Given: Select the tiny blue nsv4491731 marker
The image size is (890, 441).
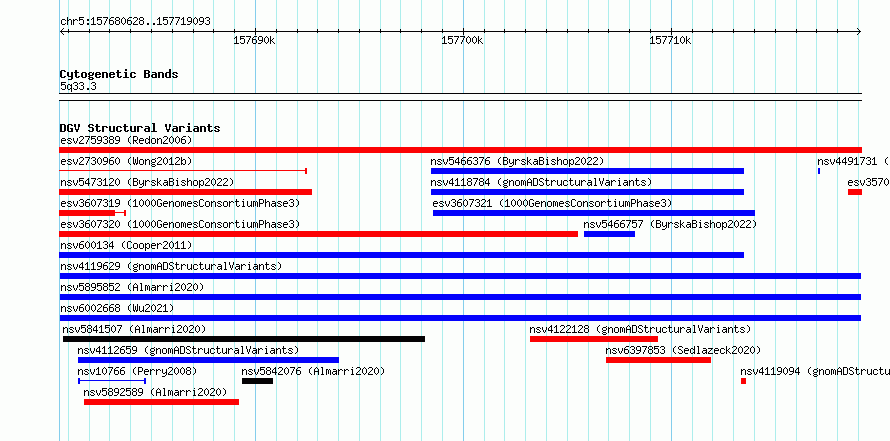Looking at the screenshot, I should 819,171.
